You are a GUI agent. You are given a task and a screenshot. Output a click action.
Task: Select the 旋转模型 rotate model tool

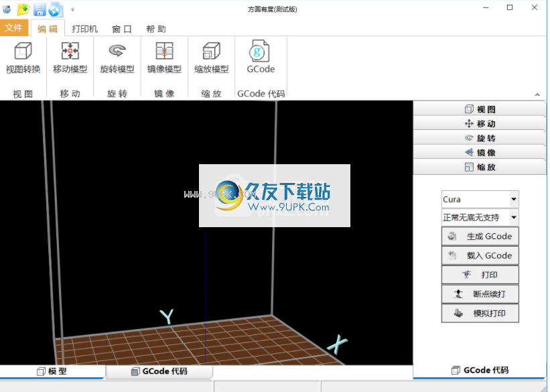(117, 58)
